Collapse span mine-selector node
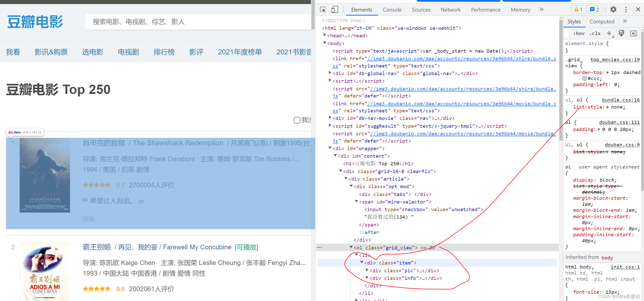This screenshot has height=301, width=644. (x=357, y=202)
